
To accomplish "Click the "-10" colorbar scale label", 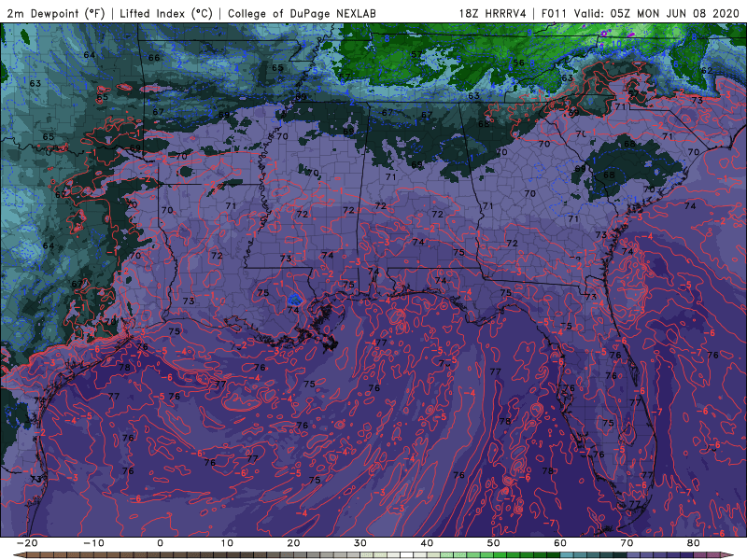I will 93,543.
